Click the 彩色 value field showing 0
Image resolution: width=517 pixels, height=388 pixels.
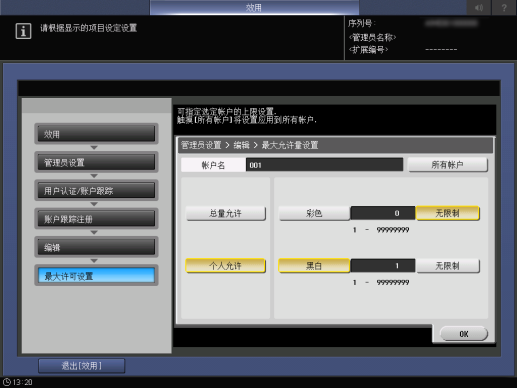[x=383, y=213]
